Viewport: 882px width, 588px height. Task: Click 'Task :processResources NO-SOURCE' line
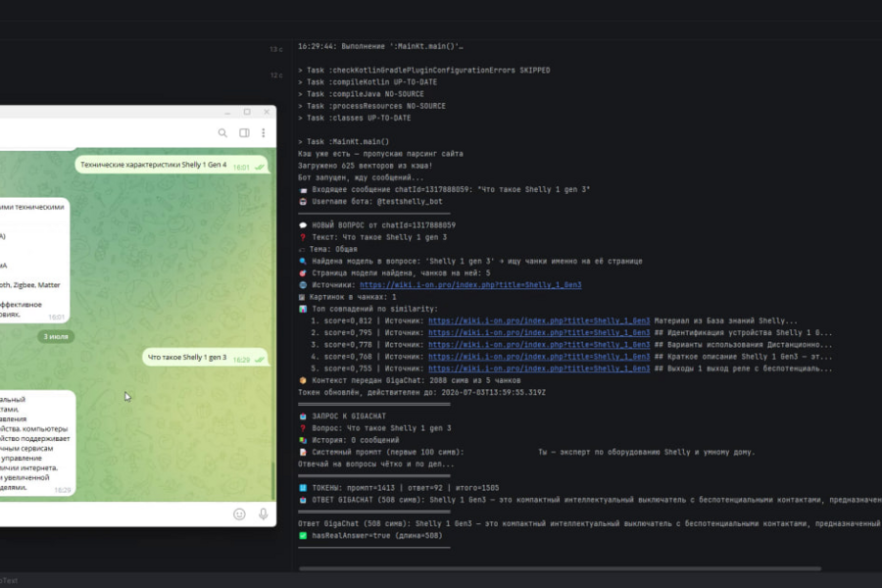[x=371, y=106]
